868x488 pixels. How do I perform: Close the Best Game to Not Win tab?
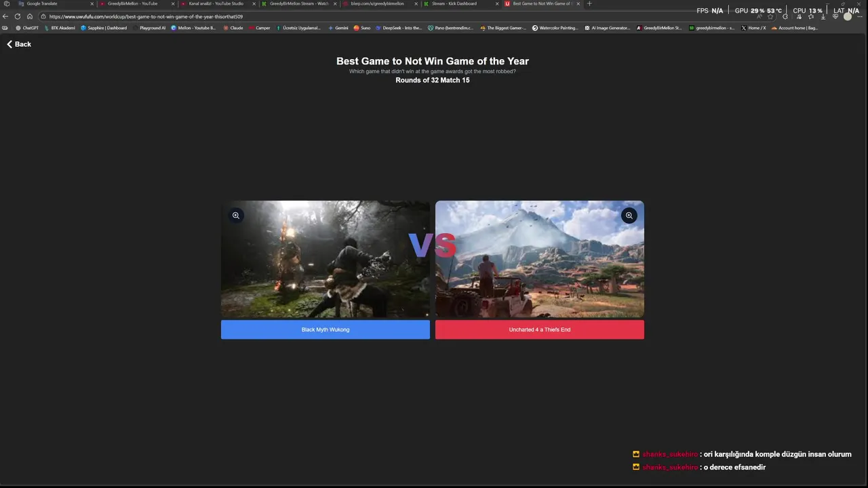coord(578,3)
